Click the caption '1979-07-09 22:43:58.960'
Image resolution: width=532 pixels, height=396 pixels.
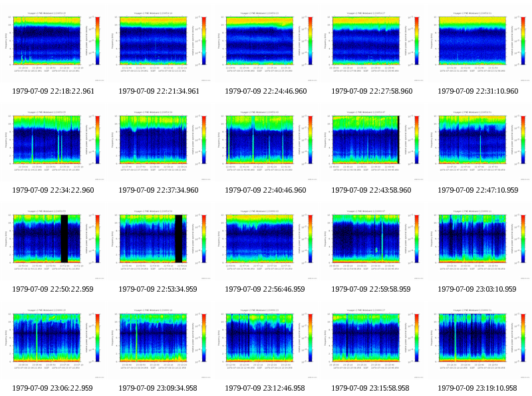click(x=371, y=190)
